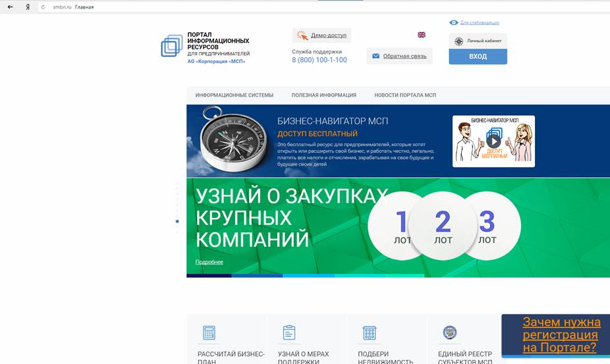This screenshot has height=364, width=610.
Task: Open the Демо-доступ link
Action: coord(328,36)
